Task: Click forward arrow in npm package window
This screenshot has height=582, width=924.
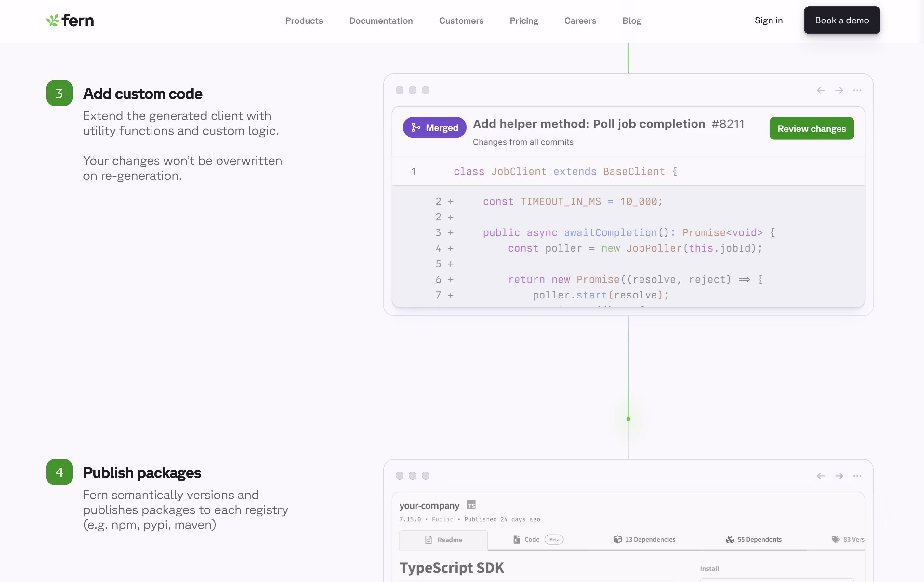Action: (839, 476)
